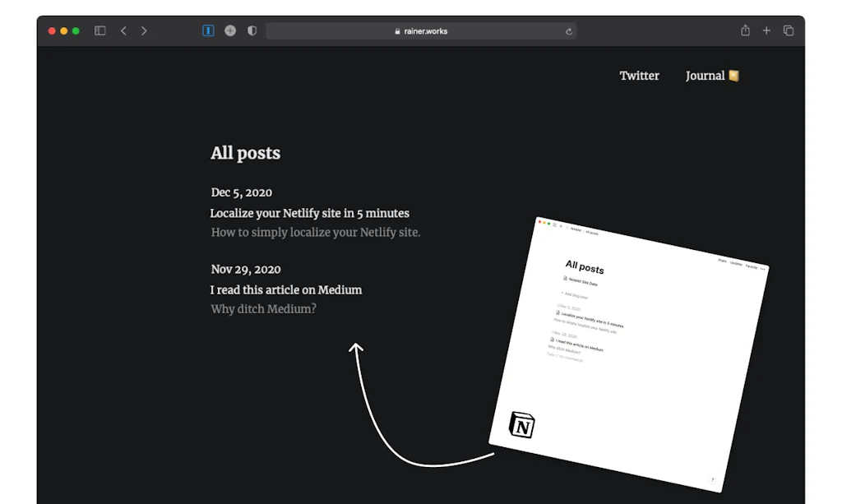Open the Share icon in Safari toolbar

click(x=745, y=31)
